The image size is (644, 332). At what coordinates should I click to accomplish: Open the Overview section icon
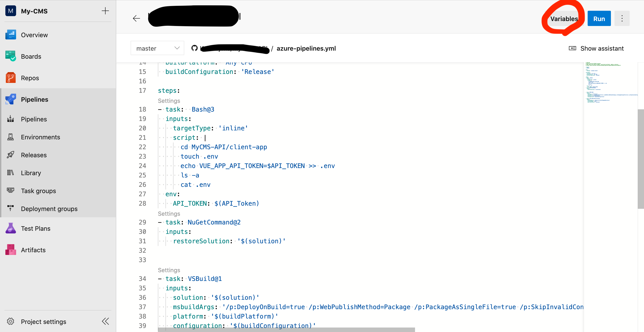(11, 35)
